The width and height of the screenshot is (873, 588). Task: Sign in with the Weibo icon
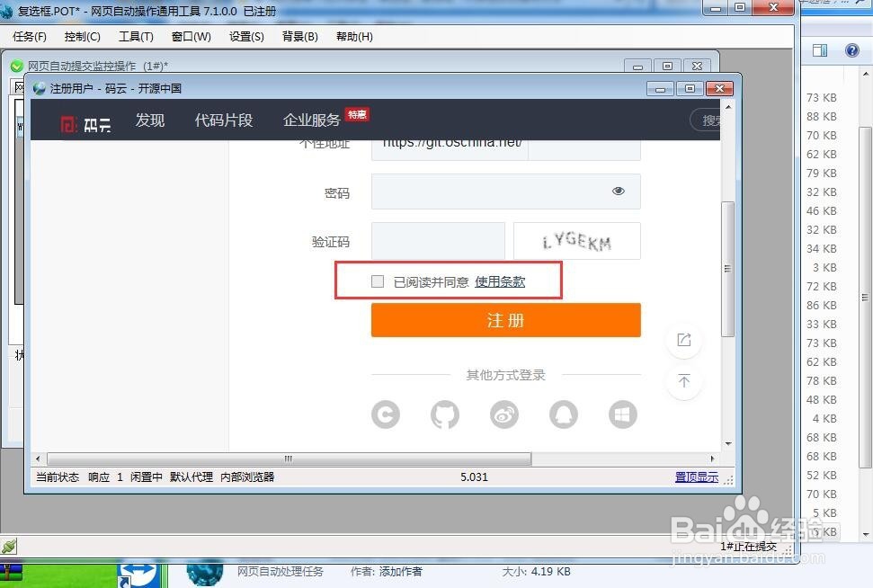(x=503, y=414)
